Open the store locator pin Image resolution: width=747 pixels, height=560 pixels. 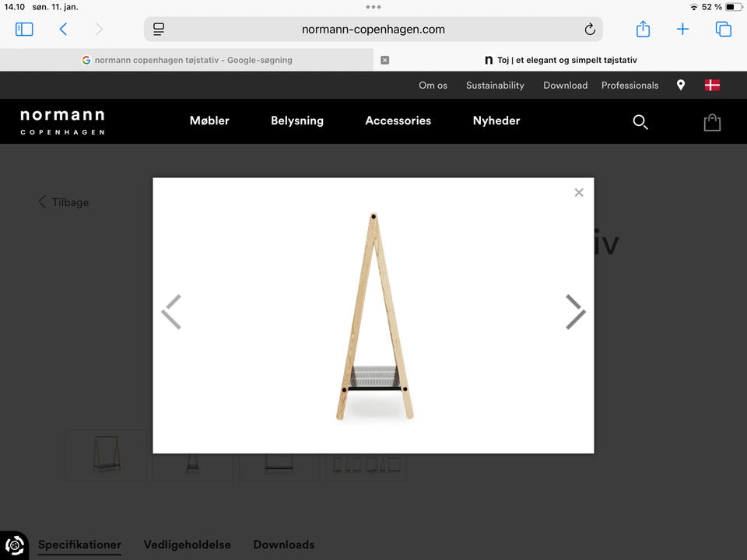click(x=681, y=86)
